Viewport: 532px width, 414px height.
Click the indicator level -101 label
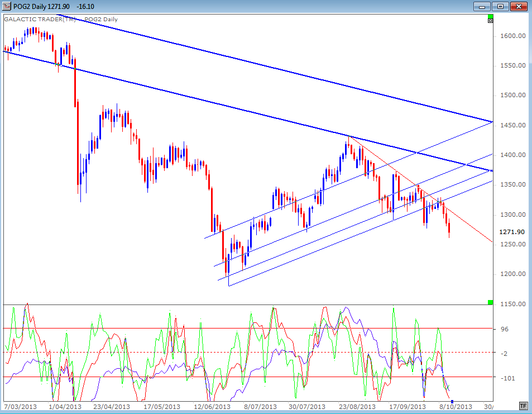507,378
